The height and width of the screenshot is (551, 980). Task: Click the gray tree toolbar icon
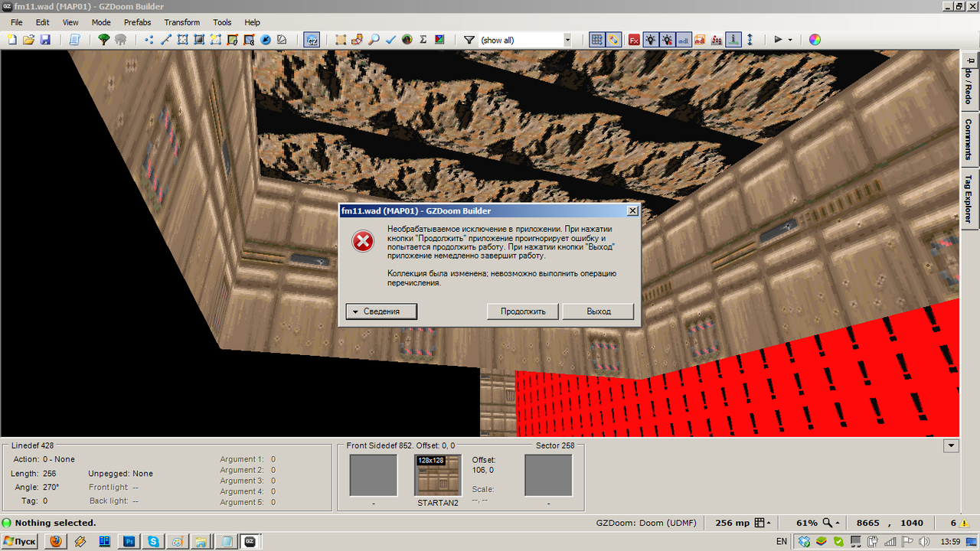(x=120, y=40)
